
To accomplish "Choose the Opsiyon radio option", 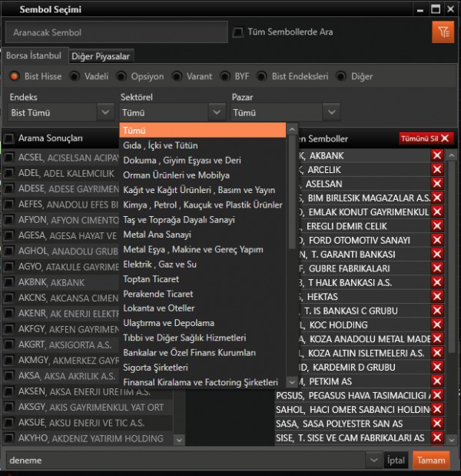I will click(121, 76).
